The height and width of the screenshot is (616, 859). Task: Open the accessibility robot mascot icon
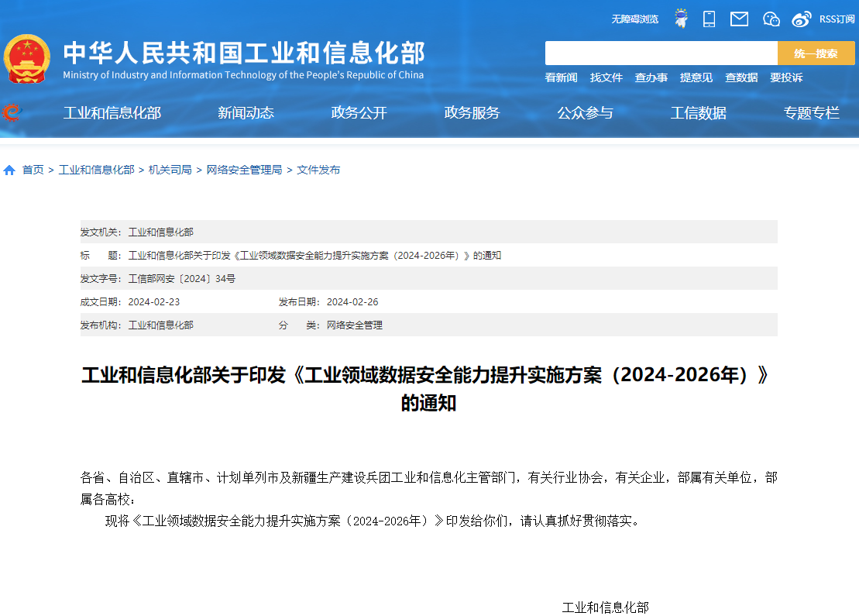(681, 19)
